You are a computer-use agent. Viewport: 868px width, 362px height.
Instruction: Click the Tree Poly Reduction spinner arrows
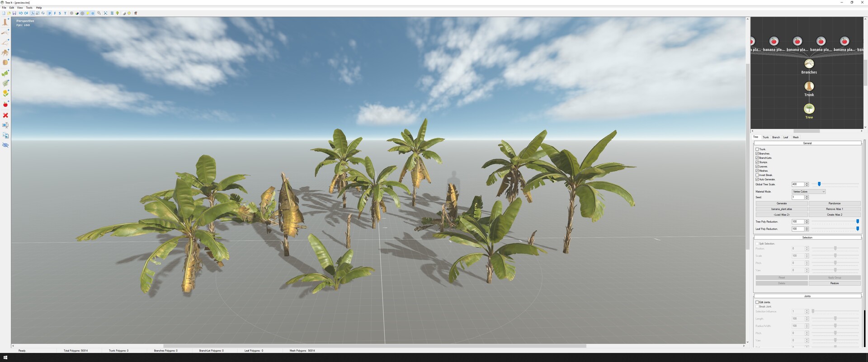[807, 222]
